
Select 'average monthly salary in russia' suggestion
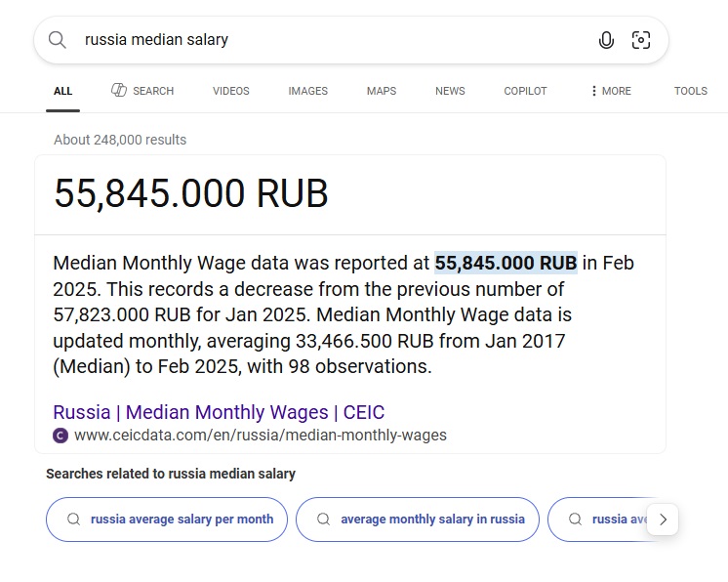pos(418,520)
